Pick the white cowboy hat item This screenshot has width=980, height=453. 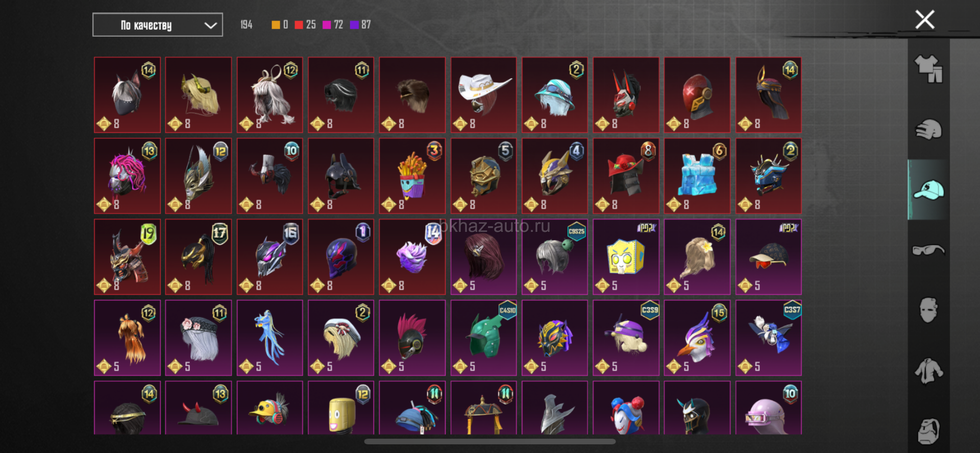[x=483, y=94]
